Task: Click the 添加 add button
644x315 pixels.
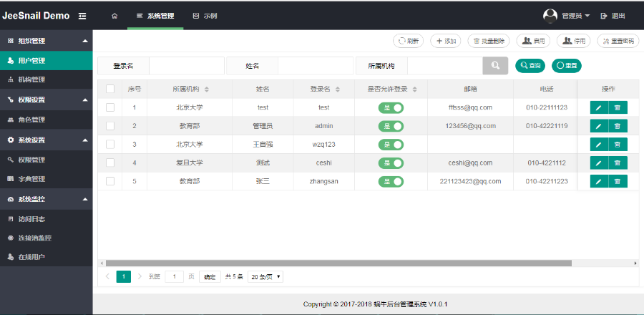Action: [x=446, y=41]
